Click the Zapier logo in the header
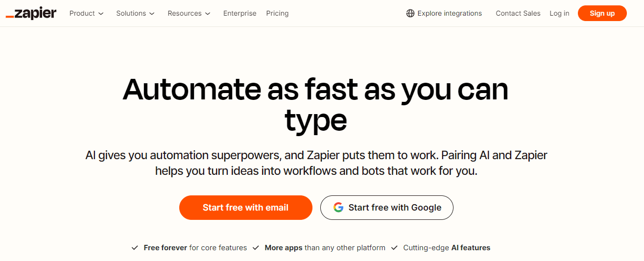This screenshot has width=644, height=261. tap(31, 13)
